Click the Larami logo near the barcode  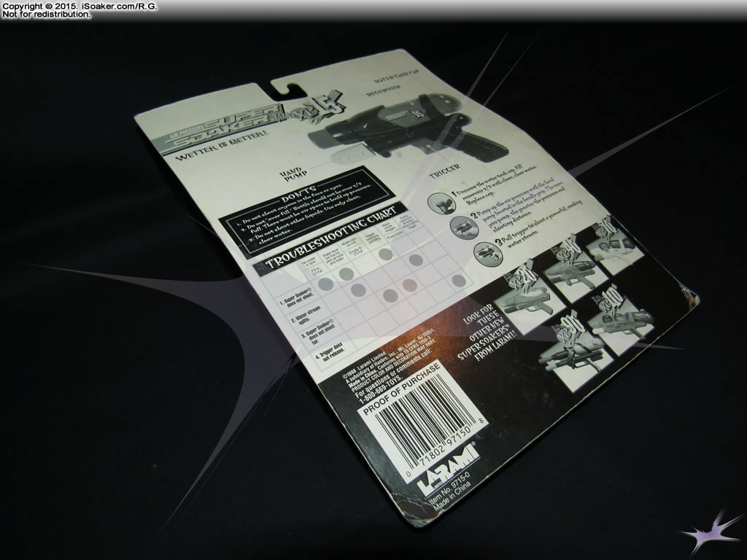pos(449,467)
